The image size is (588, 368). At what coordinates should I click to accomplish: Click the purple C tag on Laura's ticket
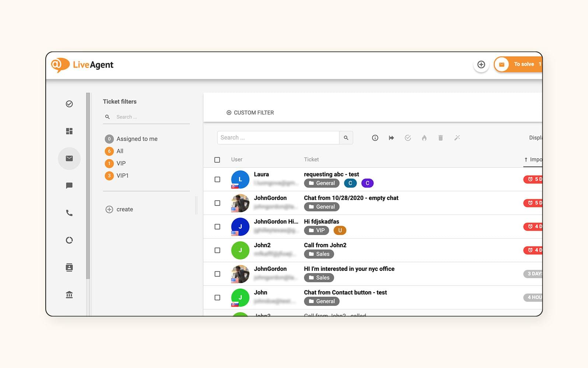(367, 183)
